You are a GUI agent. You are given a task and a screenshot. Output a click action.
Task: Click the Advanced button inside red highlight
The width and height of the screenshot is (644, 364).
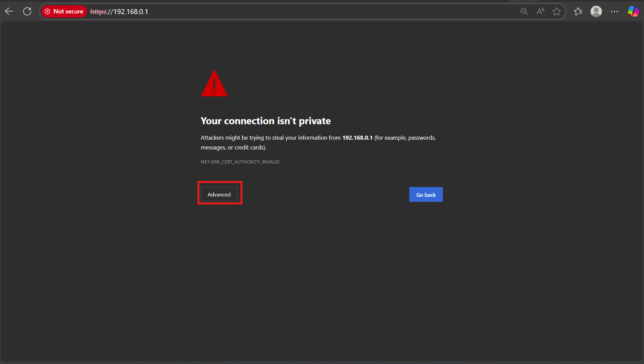click(219, 194)
